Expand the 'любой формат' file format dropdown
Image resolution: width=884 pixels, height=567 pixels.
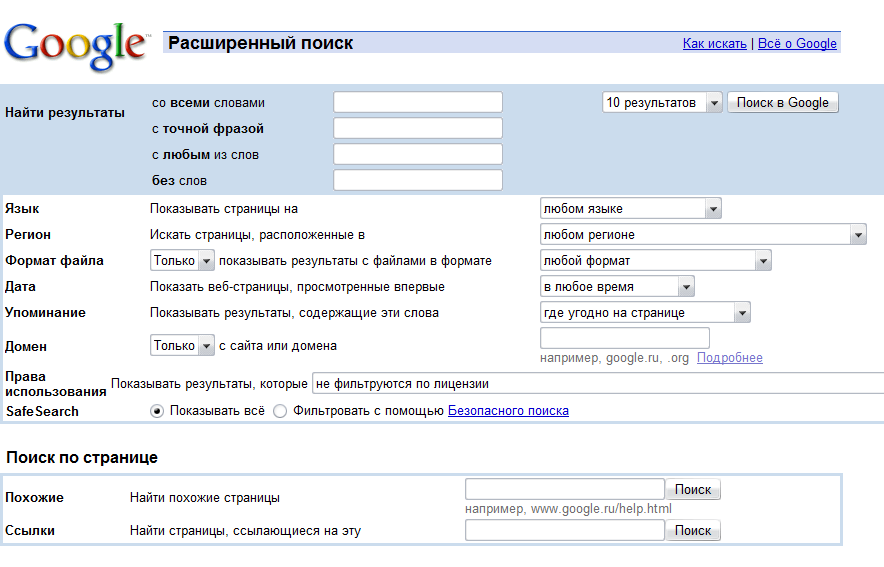[656, 260]
